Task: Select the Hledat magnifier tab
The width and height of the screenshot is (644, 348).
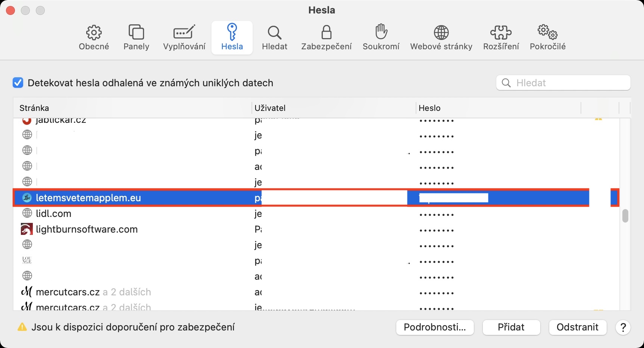Action: pyautogui.click(x=275, y=38)
